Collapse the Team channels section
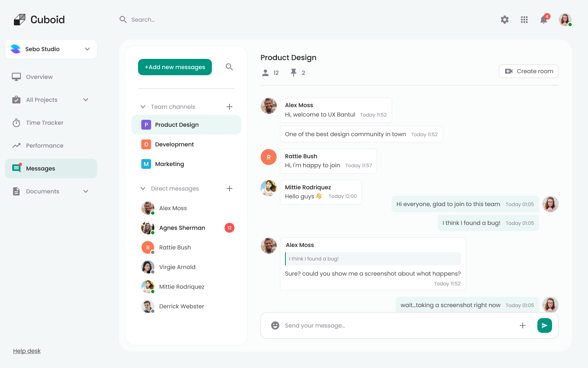The height and width of the screenshot is (368, 588). pyautogui.click(x=143, y=107)
